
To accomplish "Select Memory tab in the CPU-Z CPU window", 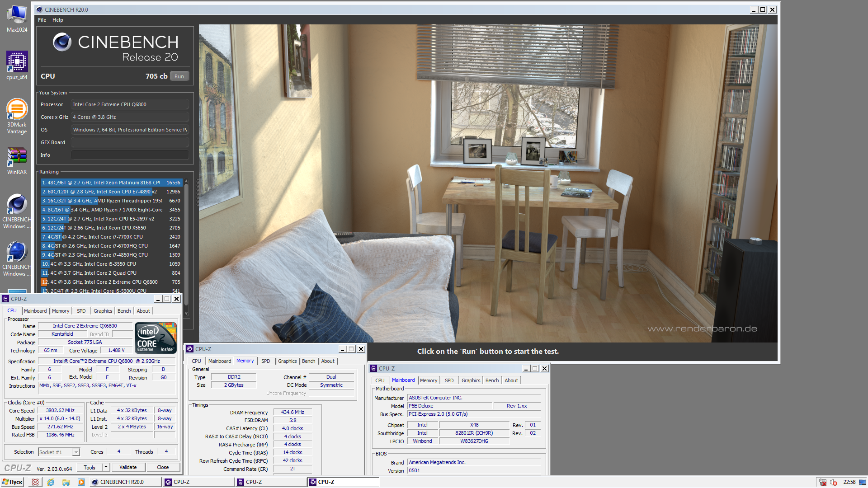I will tap(61, 311).
